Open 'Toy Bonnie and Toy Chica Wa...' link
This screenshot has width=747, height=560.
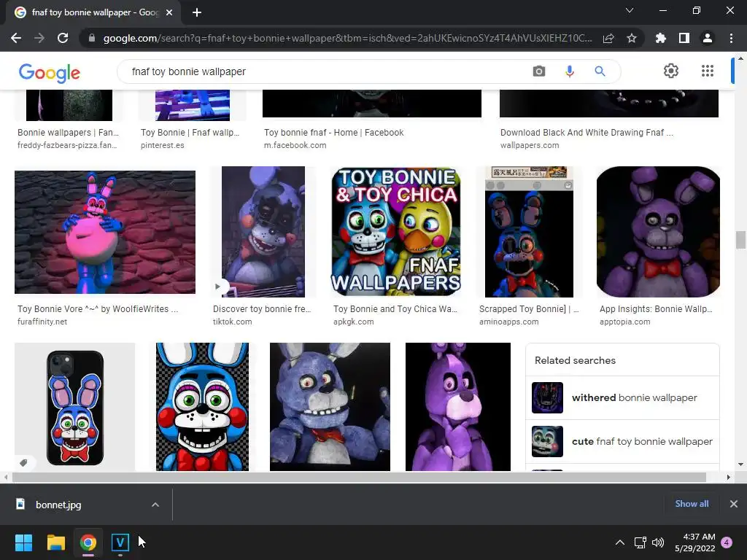395,308
